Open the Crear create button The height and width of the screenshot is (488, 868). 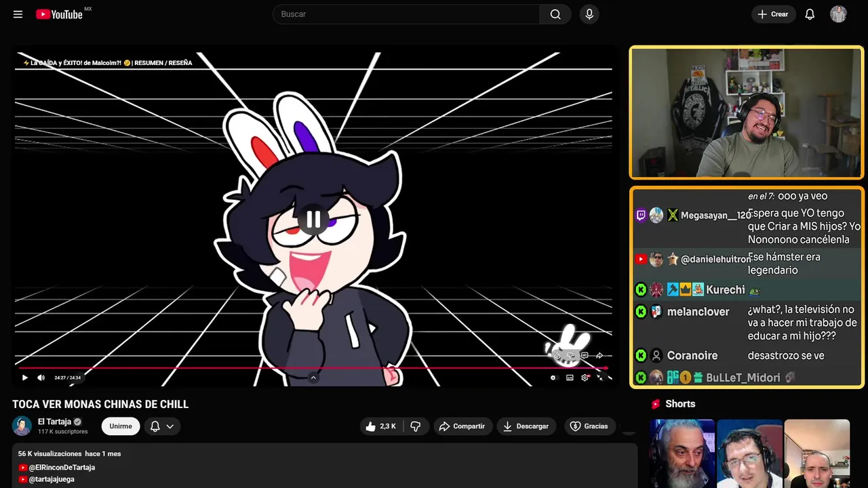[773, 14]
